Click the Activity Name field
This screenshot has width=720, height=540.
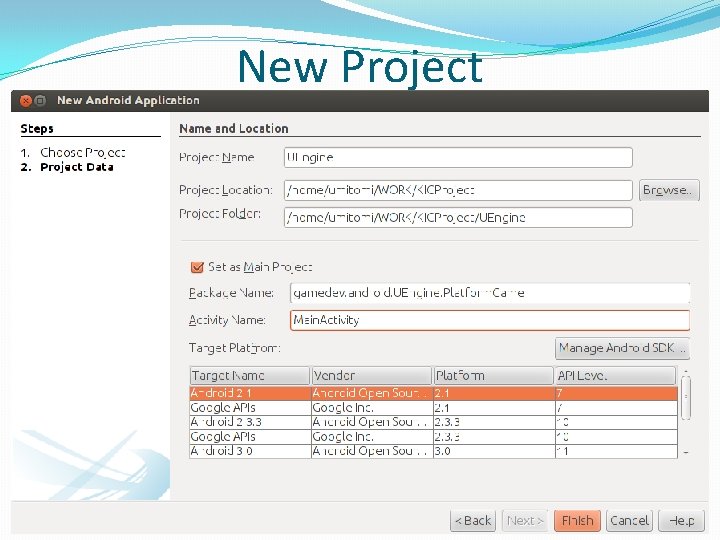[x=490, y=320]
